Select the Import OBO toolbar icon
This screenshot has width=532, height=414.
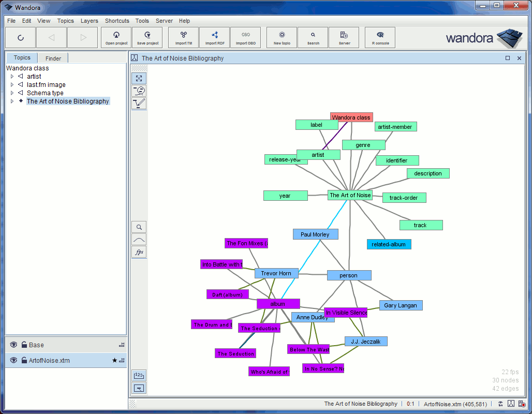point(245,37)
